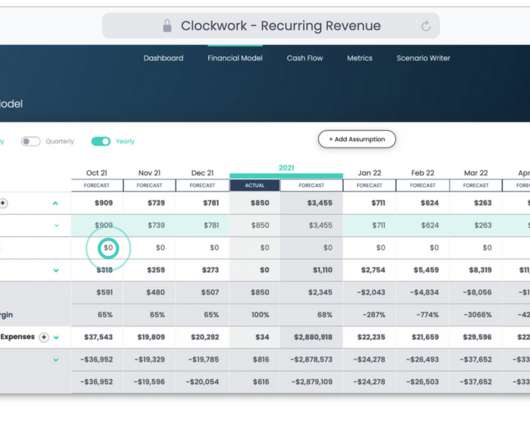The height and width of the screenshot is (442, 530).
Task: Click the $259 cell
Action: pyautogui.click(x=156, y=270)
